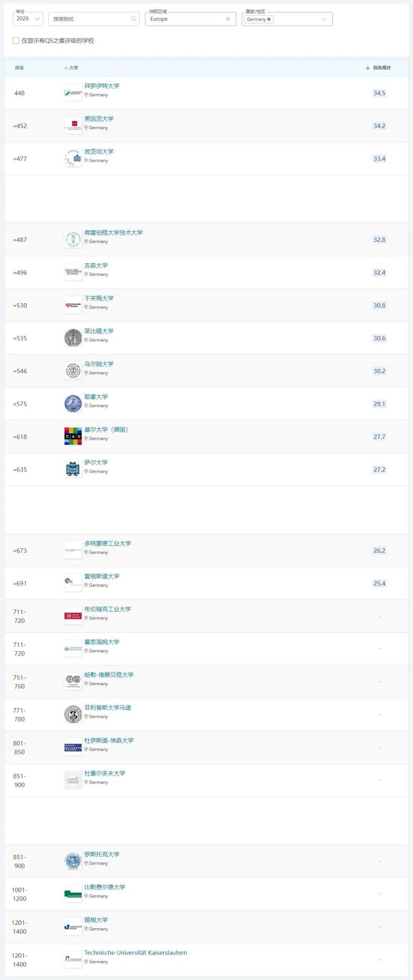Clear the Europe region filter

tap(228, 19)
